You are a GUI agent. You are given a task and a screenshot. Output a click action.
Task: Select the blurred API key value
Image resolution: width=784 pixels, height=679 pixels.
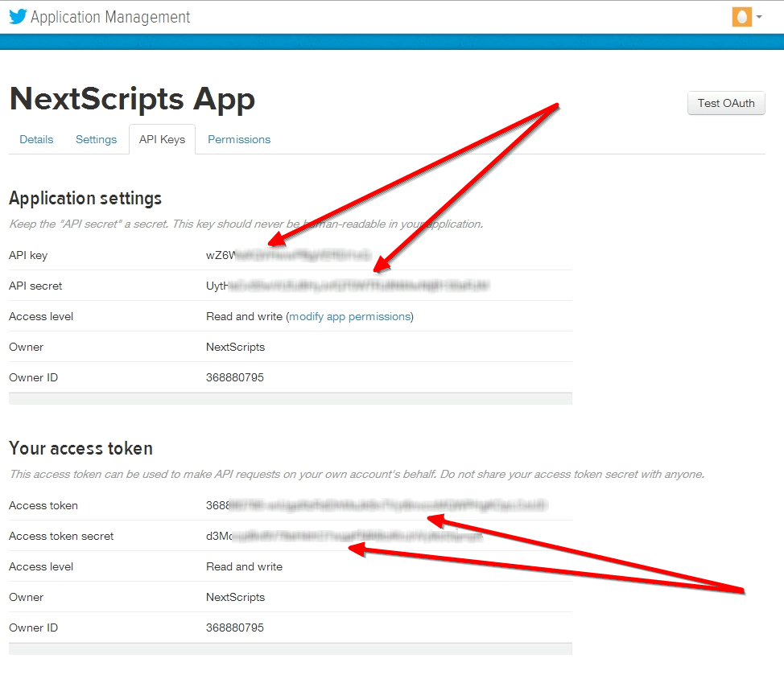[x=288, y=255]
